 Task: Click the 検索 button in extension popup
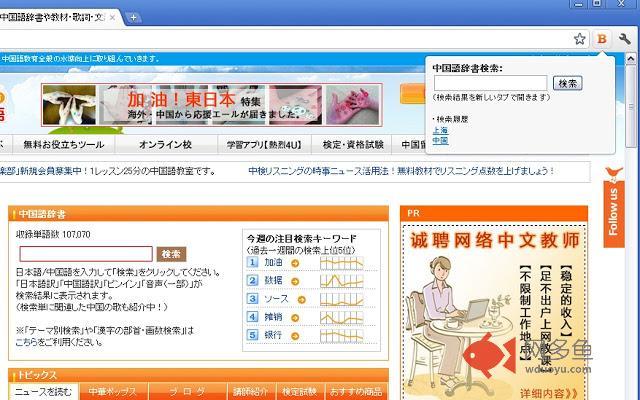click(567, 83)
